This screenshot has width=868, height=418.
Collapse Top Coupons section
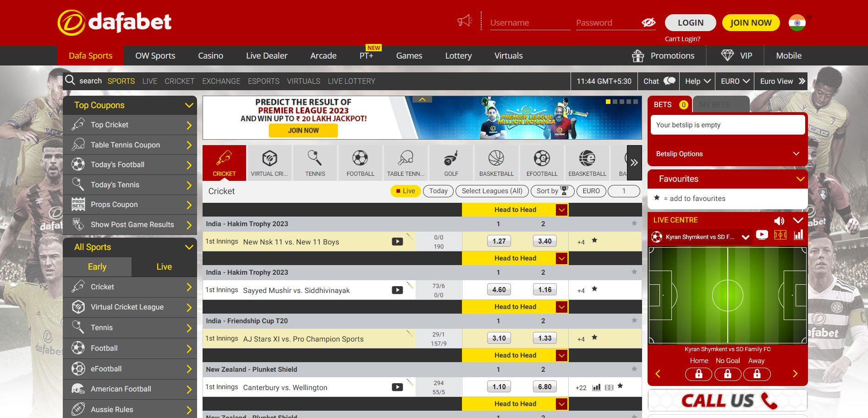click(x=189, y=105)
